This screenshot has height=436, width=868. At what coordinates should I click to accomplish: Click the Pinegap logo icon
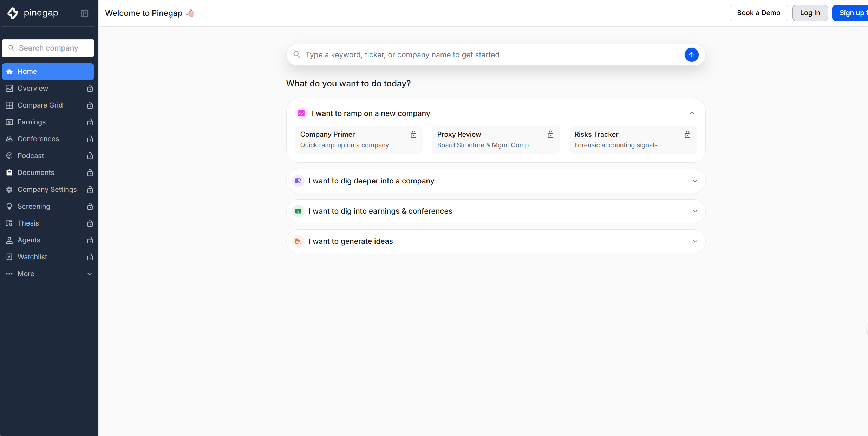point(13,13)
